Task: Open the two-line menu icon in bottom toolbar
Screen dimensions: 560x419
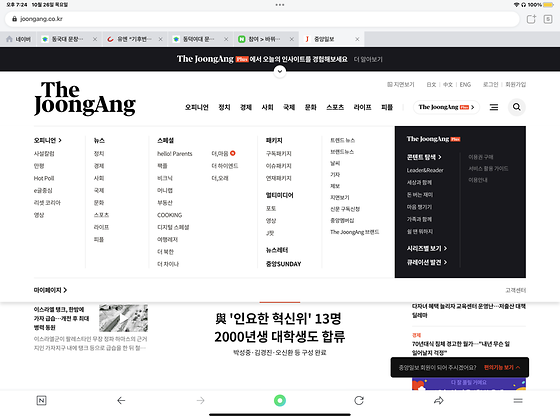Action: click(518, 400)
